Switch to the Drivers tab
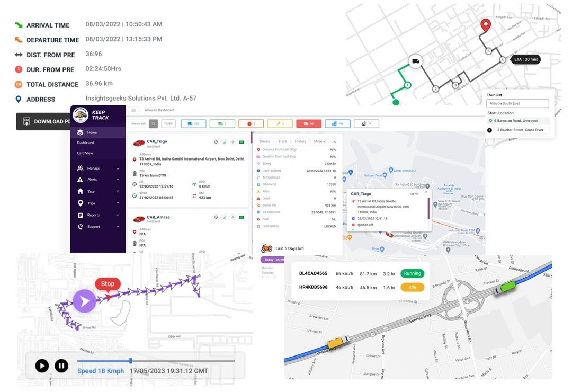572x392 pixels. click(264, 142)
